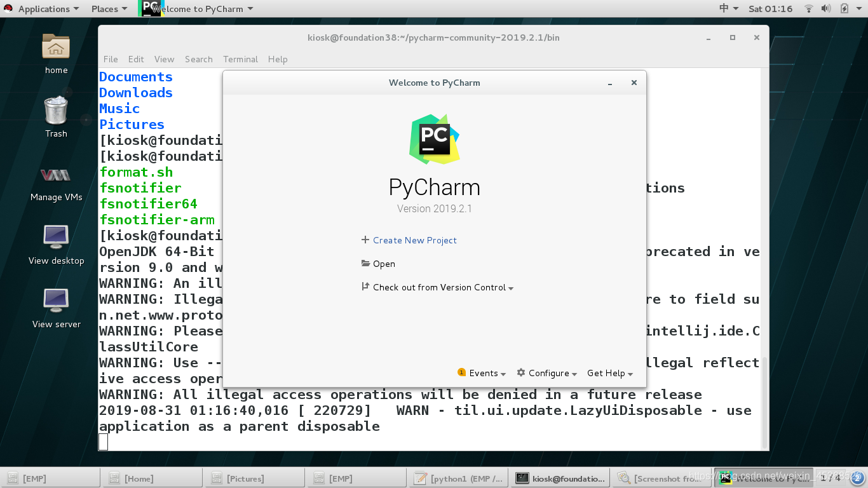Click the terminal vertical scrollbar
Viewport: 868px width, 488px height.
tap(764, 402)
